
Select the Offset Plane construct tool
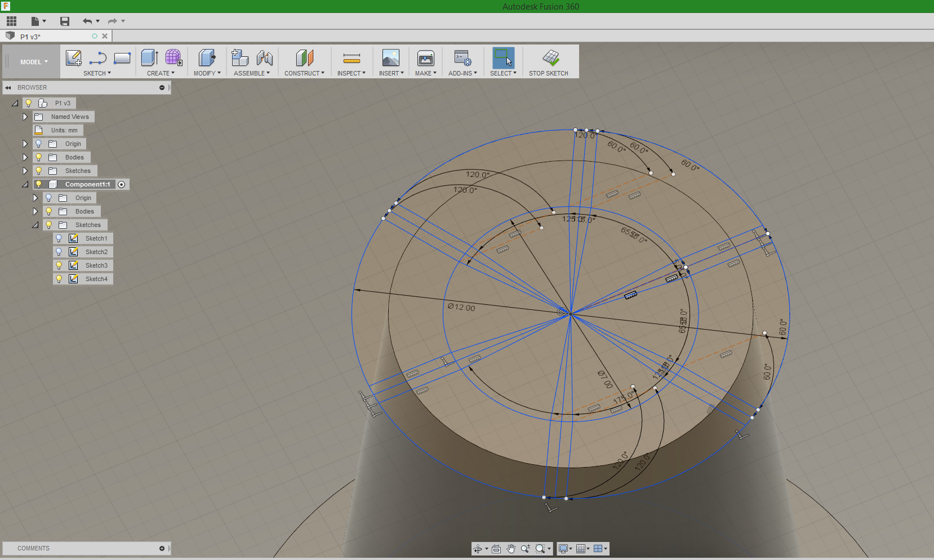click(304, 58)
